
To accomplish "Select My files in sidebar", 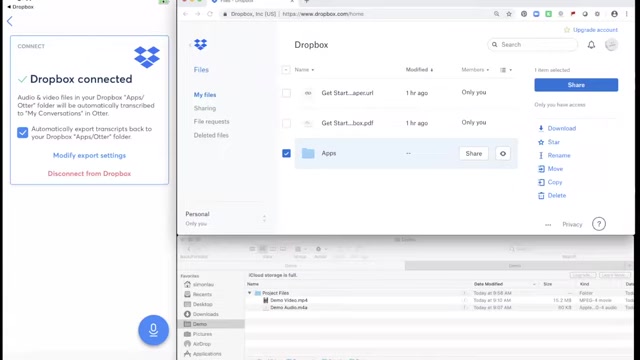I will coord(205,95).
